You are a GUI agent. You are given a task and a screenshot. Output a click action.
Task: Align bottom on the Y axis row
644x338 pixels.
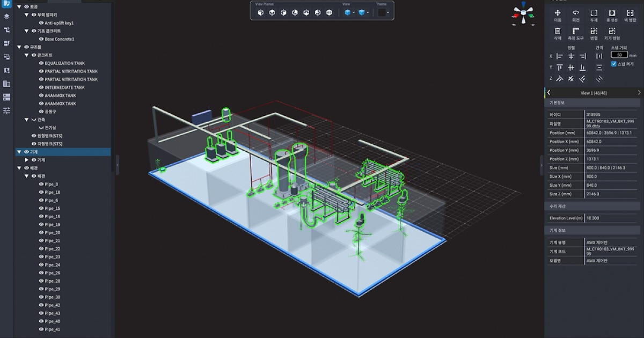tap(582, 68)
